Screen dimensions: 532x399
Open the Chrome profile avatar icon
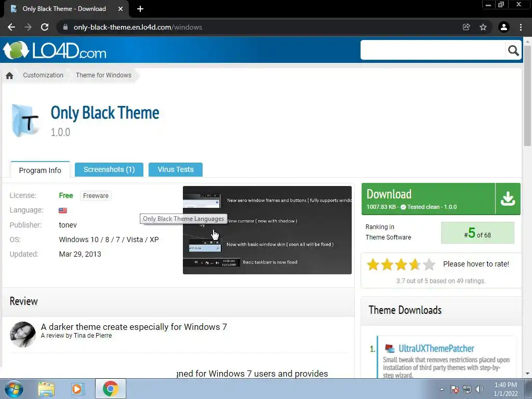click(x=504, y=27)
